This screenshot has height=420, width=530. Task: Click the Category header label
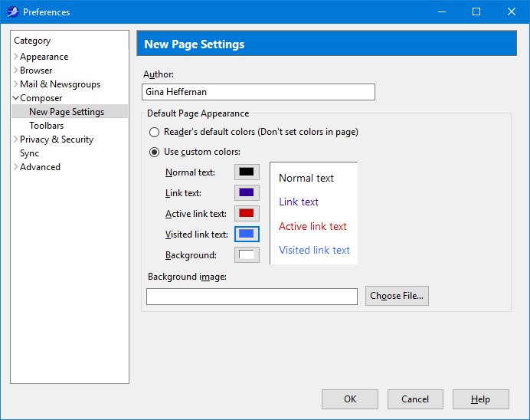point(32,41)
